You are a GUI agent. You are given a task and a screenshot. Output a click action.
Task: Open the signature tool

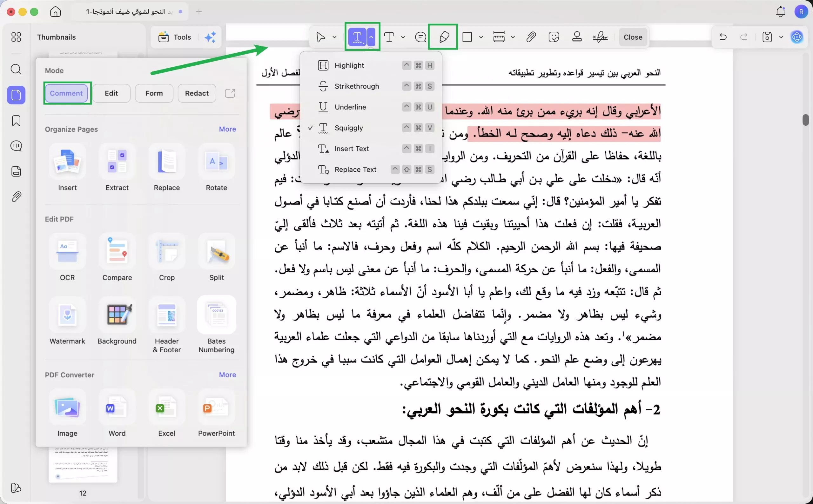(600, 37)
